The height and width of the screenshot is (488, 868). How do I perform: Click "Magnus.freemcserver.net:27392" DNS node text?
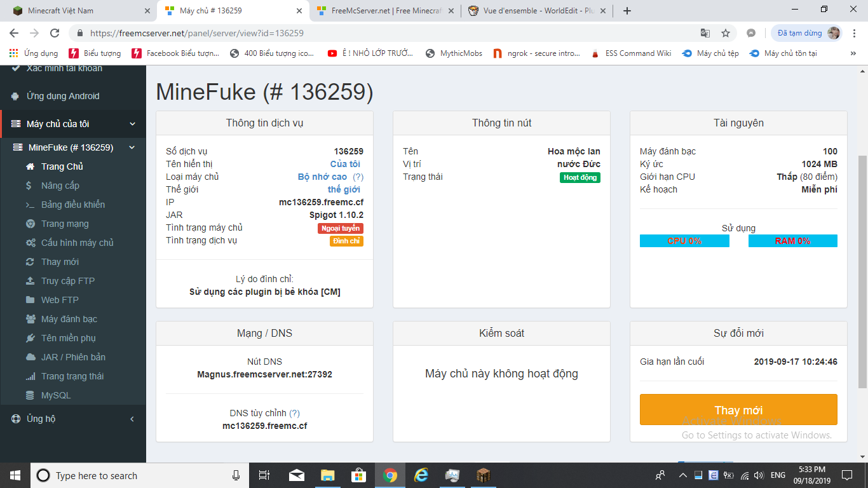point(264,374)
